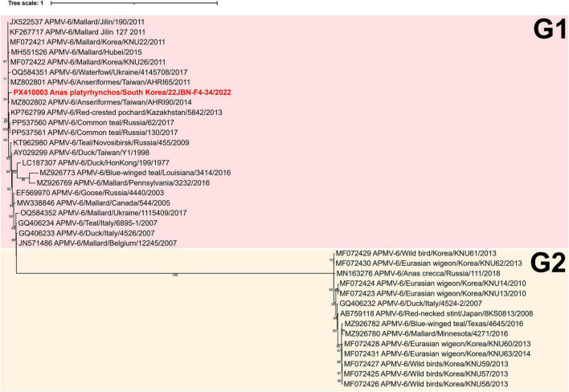Select MF072431 Eurasian wigeon/Korea/KNU63/2014 label
The image size is (569, 392).
coord(437,353)
